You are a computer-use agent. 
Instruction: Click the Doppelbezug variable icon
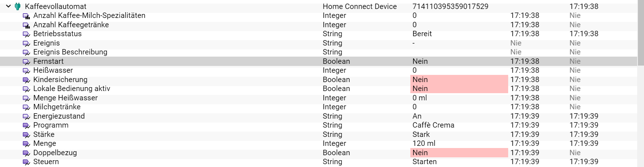(x=26, y=153)
